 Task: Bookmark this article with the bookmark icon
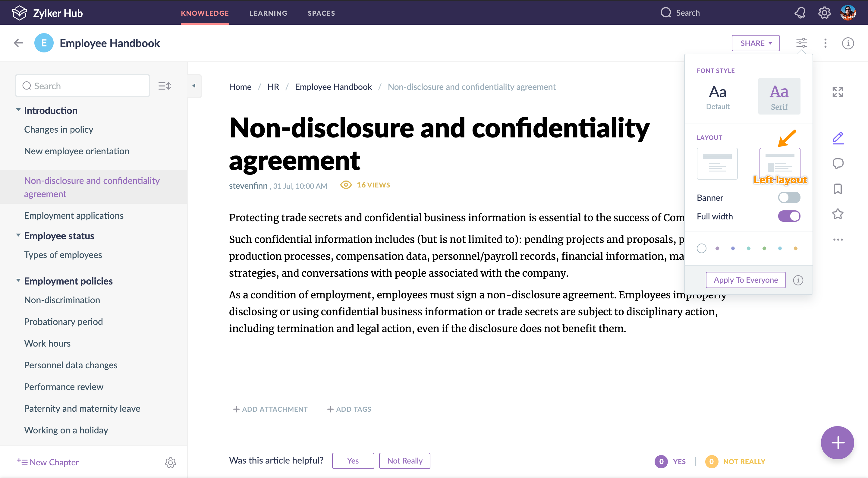(838, 189)
